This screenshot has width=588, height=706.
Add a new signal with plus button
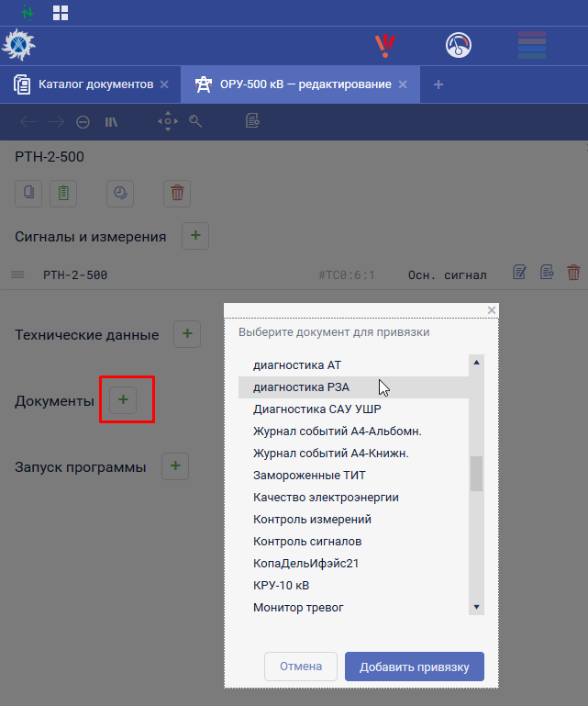click(195, 236)
